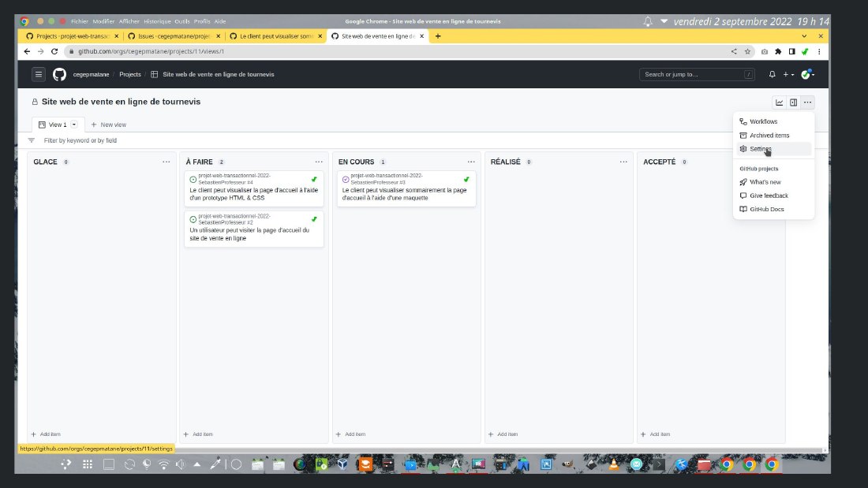Close the project three-dots menu button
Viewport: 868px width, 488px height.
point(808,102)
